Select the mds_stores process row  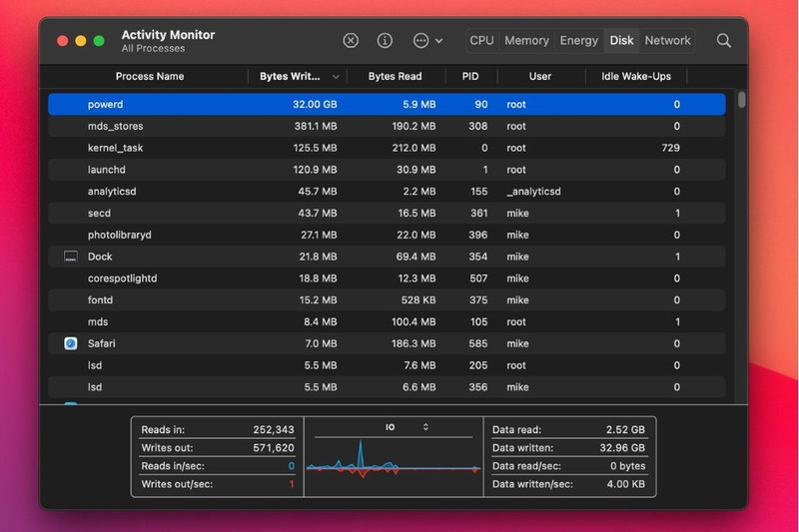point(387,126)
